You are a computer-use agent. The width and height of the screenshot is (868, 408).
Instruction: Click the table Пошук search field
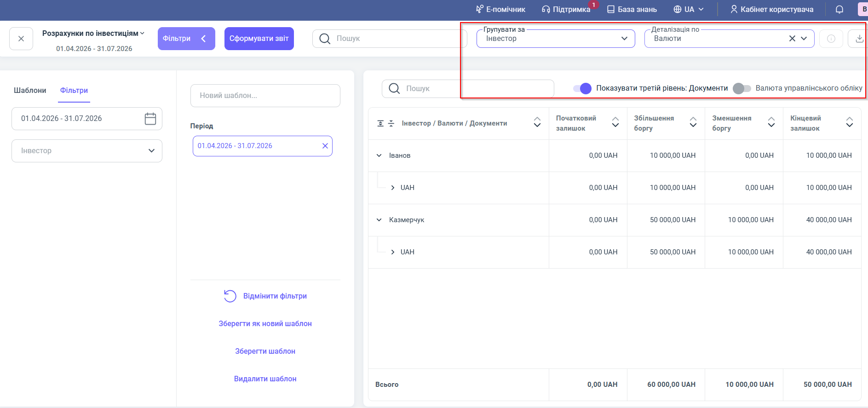coord(468,88)
